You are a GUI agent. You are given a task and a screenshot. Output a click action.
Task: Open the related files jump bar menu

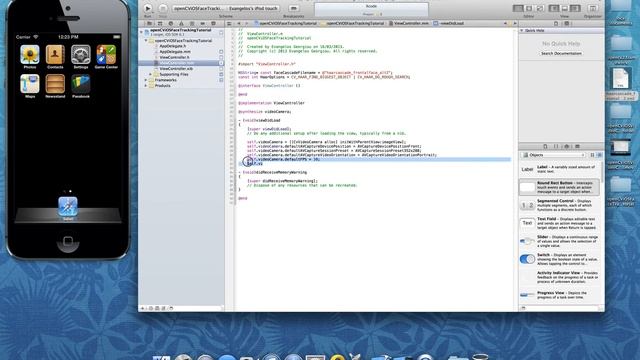click(229, 24)
